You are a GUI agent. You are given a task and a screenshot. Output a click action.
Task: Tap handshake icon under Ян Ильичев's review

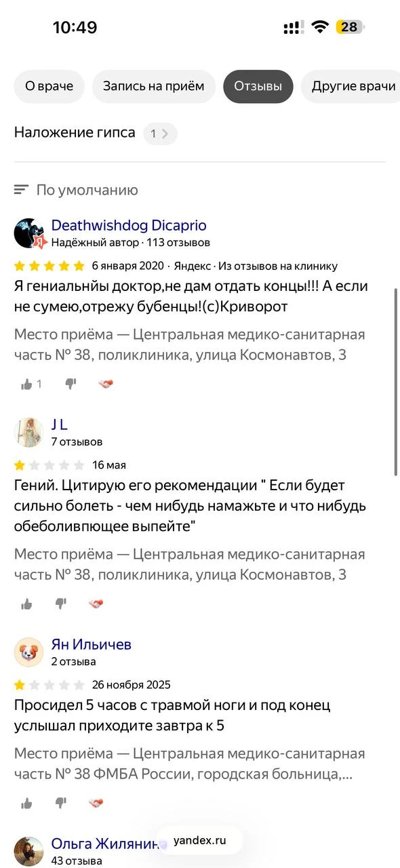pos(96,803)
